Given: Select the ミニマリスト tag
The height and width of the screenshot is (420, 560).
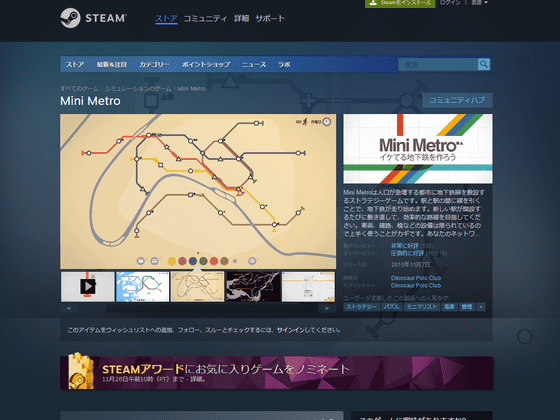Looking at the screenshot, I should pos(422,307).
